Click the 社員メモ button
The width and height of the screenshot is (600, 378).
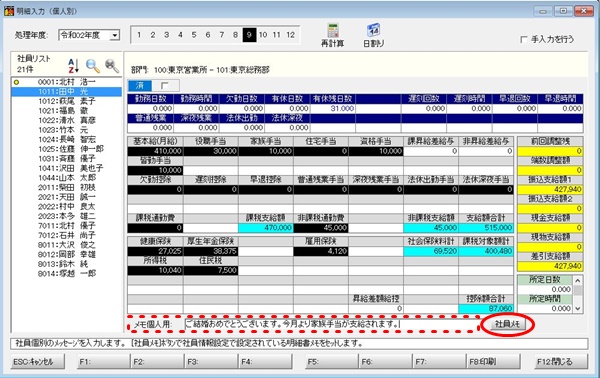click(507, 324)
